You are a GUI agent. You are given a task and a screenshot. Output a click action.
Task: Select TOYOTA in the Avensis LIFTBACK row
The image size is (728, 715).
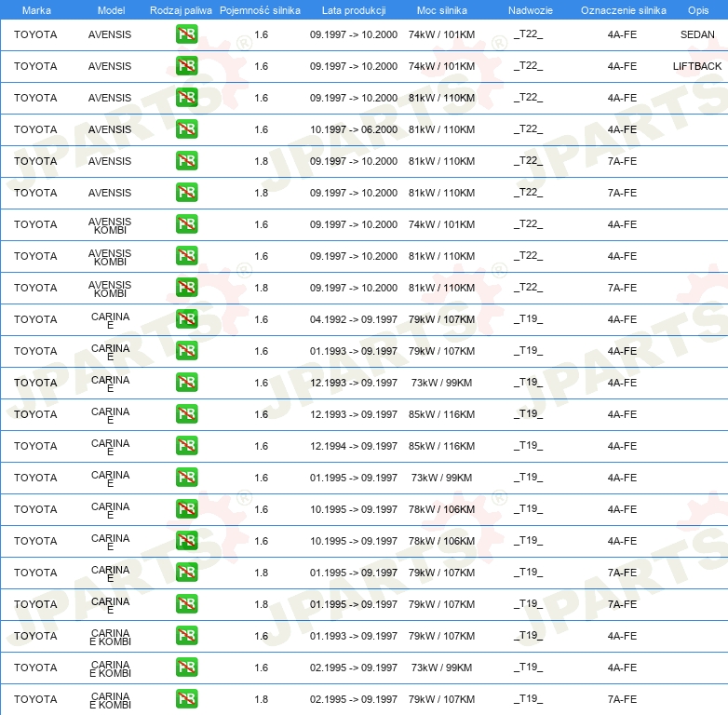pos(35,66)
